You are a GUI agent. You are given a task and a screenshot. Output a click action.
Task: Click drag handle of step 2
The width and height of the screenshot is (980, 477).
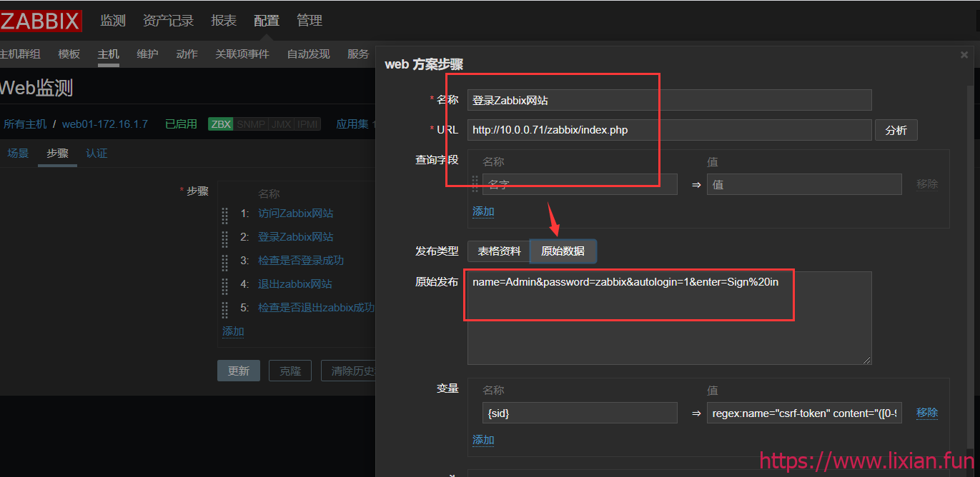225,239
